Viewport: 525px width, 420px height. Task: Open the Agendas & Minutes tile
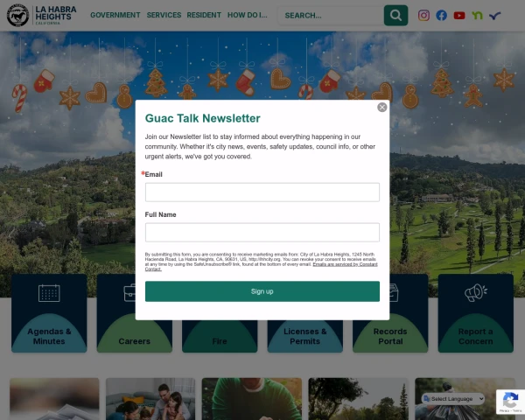click(x=49, y=313)
